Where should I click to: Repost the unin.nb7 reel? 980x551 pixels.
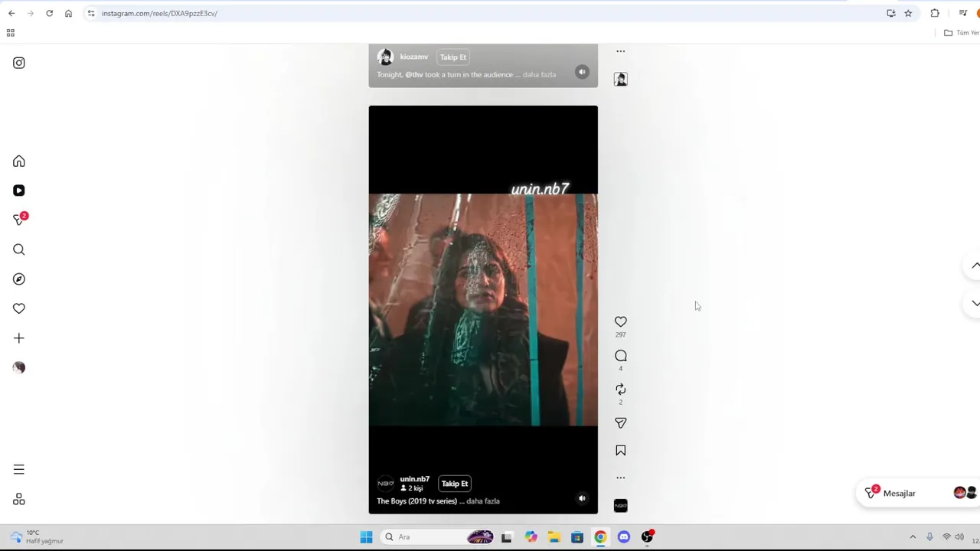(x=621, y=390)
